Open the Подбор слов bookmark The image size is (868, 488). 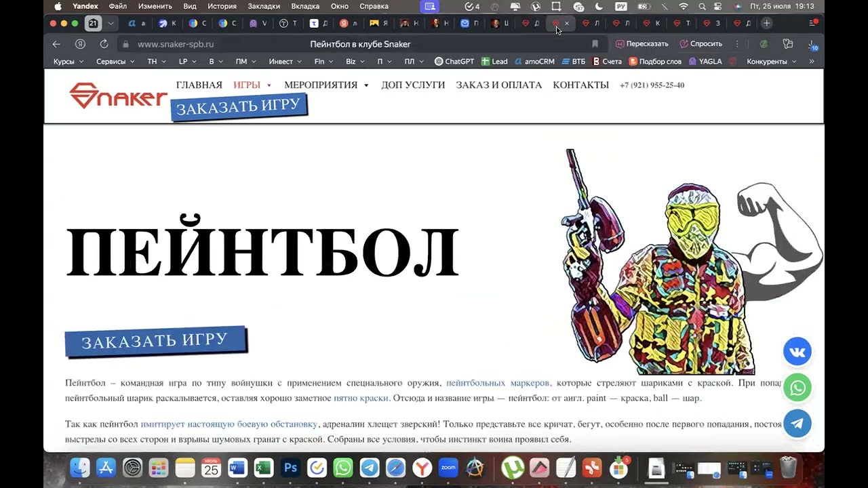coord(655,62)
